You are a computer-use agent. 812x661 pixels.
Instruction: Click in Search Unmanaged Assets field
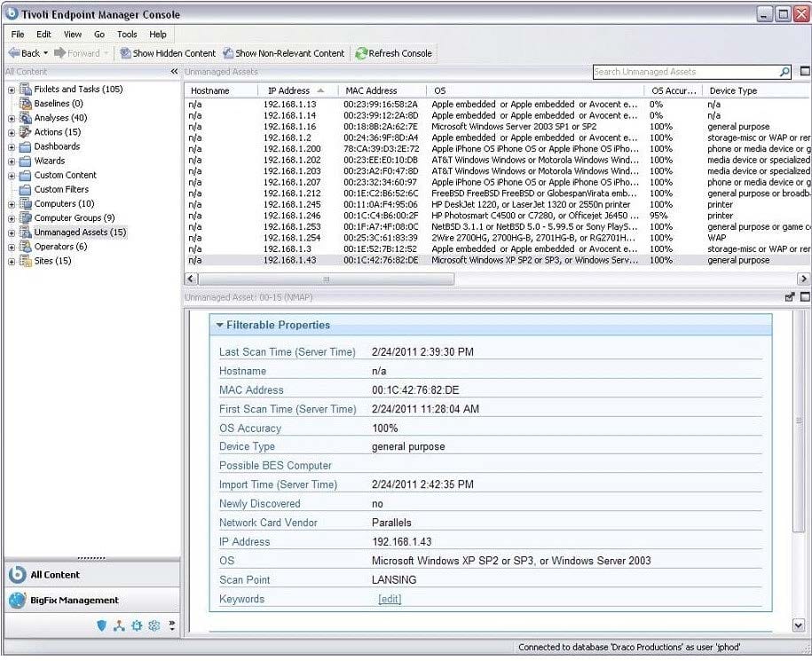686,72
